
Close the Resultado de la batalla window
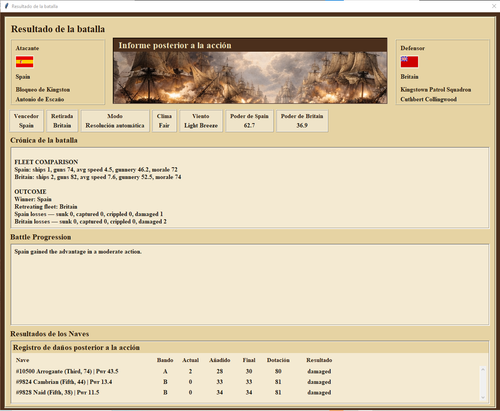point(494,6)
